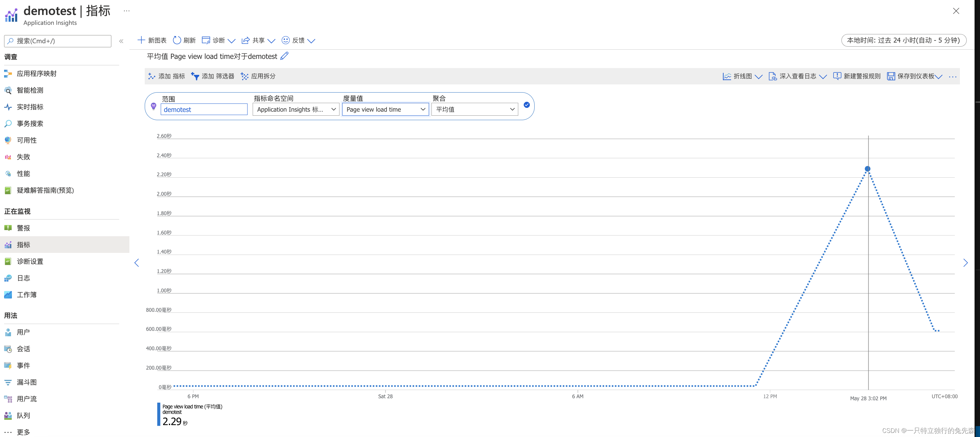
Task: Select 日志 in the sidebar menu
Action: pos(23,278)
